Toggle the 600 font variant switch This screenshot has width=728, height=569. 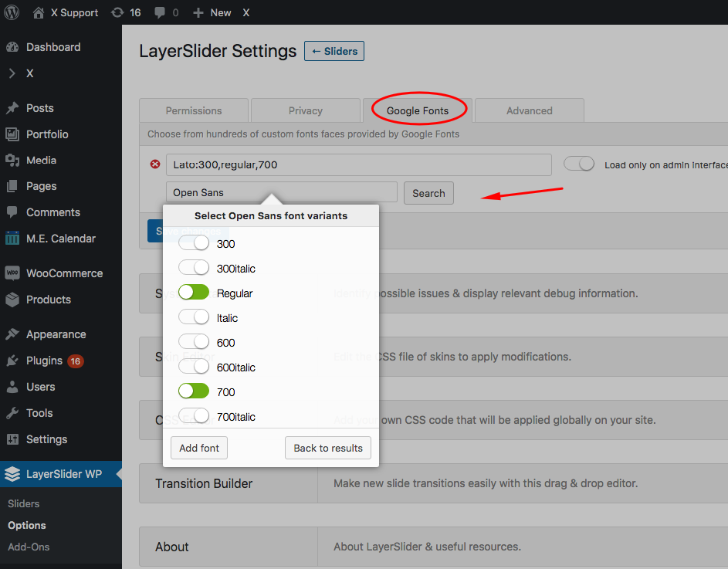pyautogui.click(x=194, y=342)
